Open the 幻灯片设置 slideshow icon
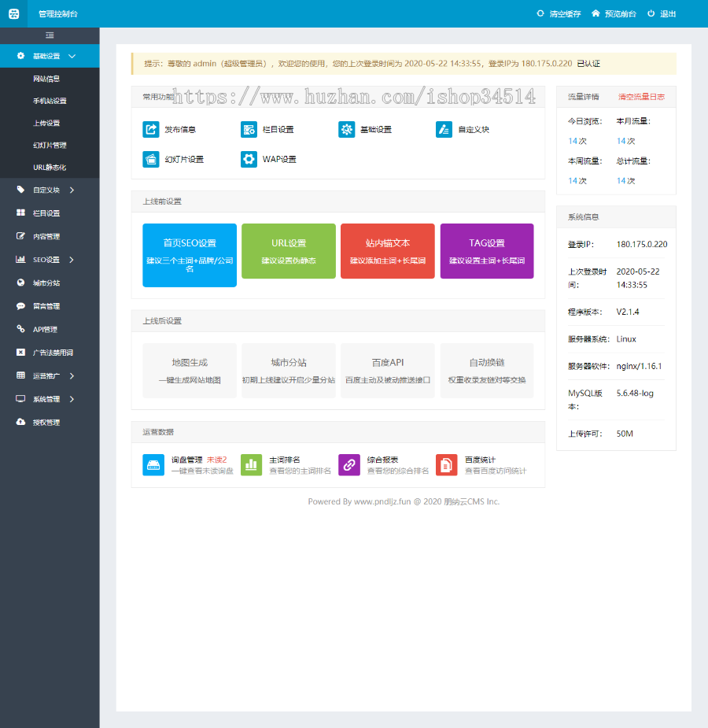 [151, 159]
